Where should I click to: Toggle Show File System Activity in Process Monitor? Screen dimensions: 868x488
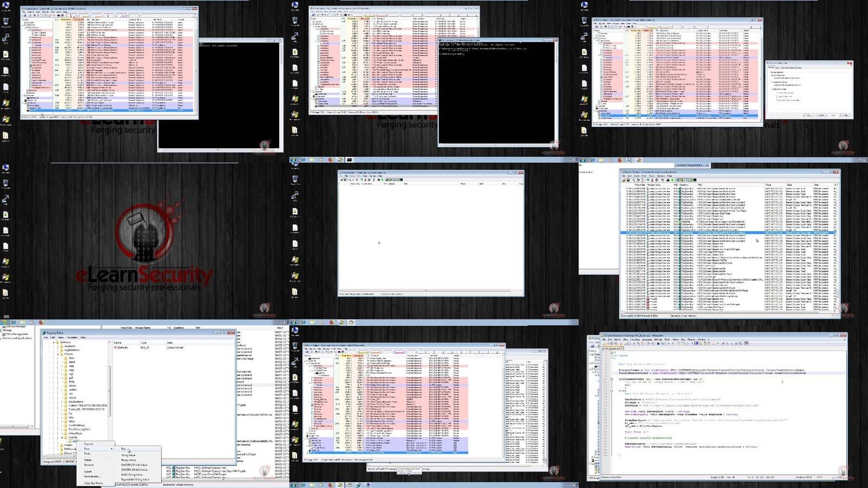(x=682, y=180)
